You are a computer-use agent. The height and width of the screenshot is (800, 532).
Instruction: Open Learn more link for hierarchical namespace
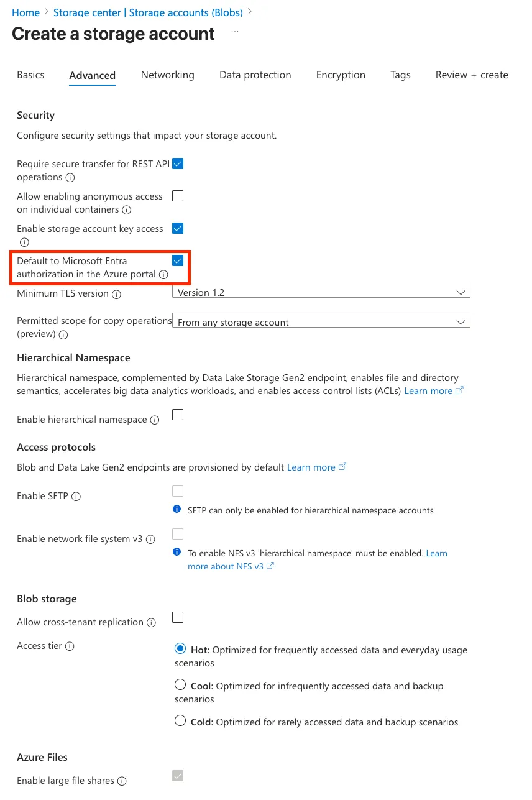coord(428,391)
